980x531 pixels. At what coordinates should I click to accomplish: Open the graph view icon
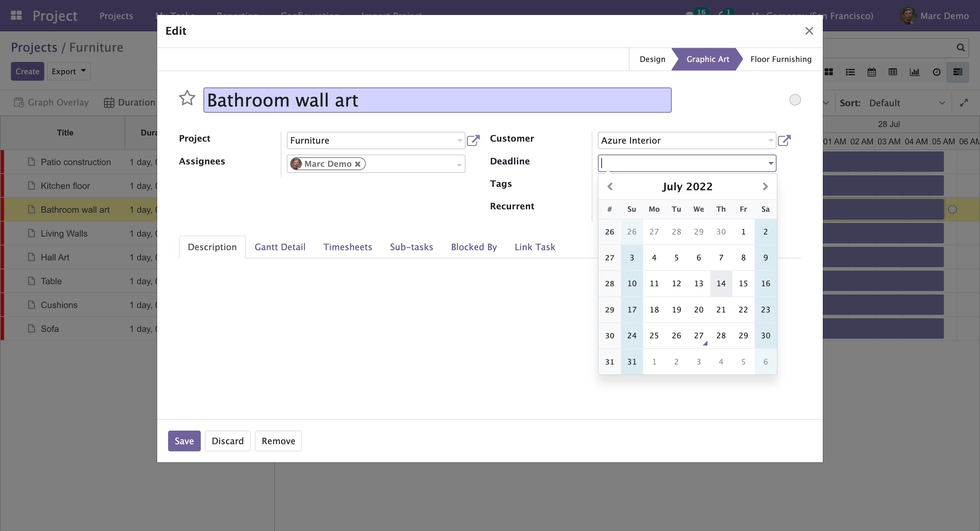click(914, 72)
